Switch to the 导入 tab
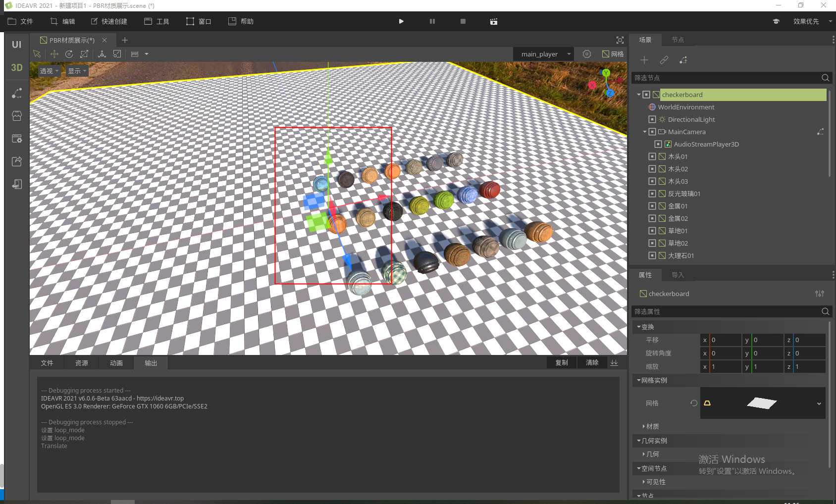Image resolution: width=836 pixels, height=504 pixels. click(x=678, y=275)
